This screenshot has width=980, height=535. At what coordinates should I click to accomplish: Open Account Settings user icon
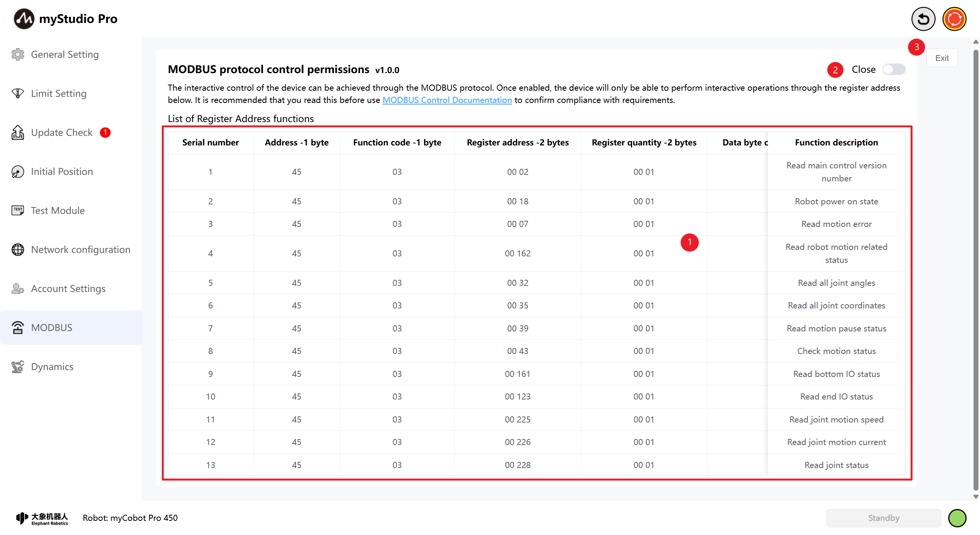[18, 289]
